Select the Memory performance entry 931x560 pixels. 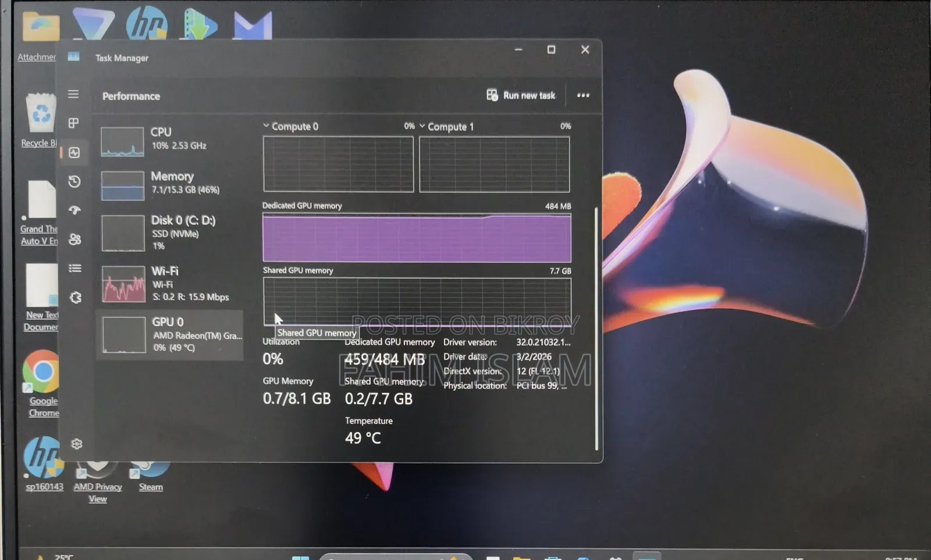point(170,185)
